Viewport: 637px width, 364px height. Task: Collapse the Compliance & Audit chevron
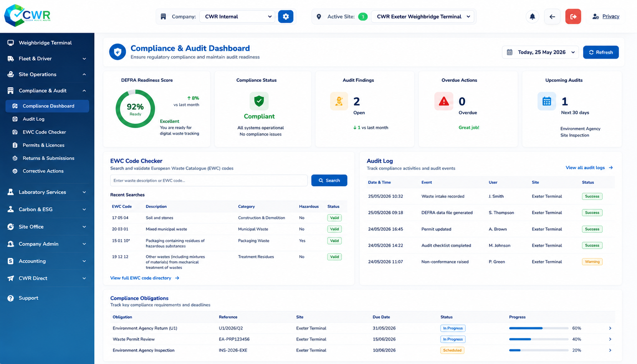[x=84, y=91]
